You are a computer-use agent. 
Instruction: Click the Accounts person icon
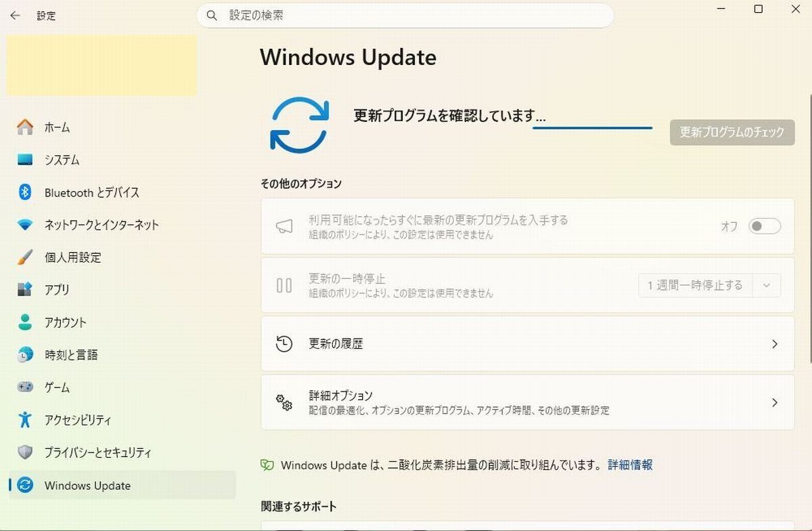tap(25, 322)
